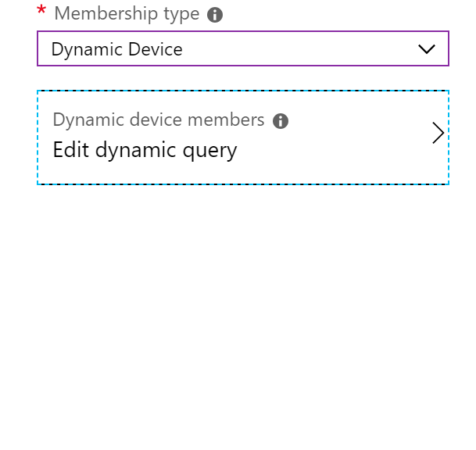The image size is (476, 450).
Task: Select the Dynamic device members label
Action: [159, 120]
